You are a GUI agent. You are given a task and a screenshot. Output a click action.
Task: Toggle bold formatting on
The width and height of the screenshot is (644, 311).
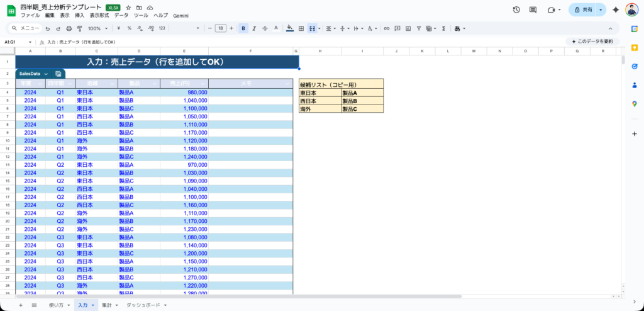243,28
